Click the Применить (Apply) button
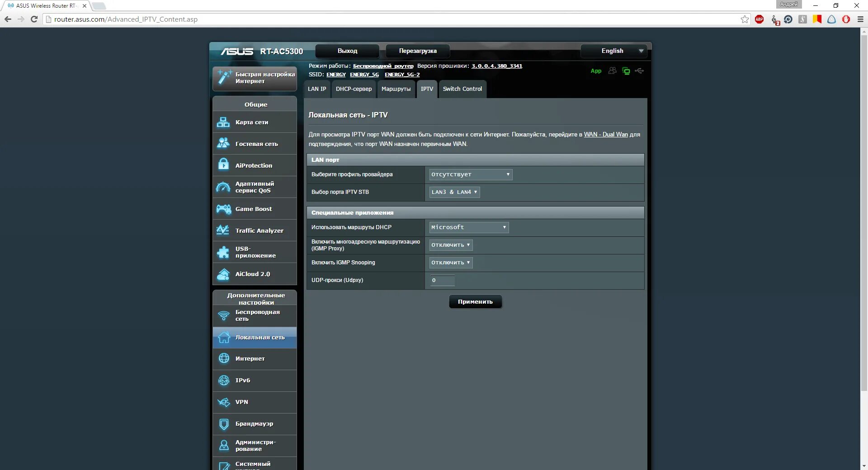This screenshot has width=868, height=470. pos(475,302)
